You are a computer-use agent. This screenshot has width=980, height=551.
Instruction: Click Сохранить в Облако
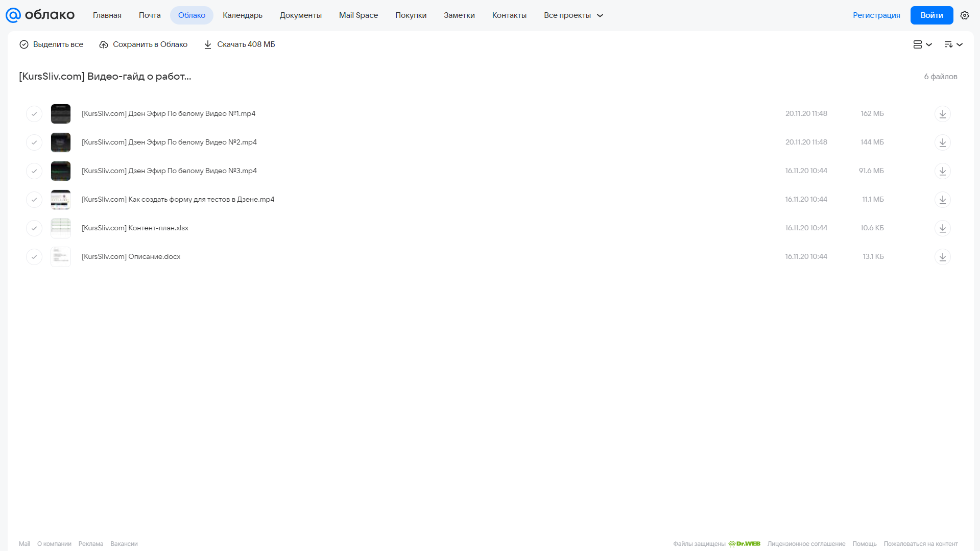click(143, 44)
